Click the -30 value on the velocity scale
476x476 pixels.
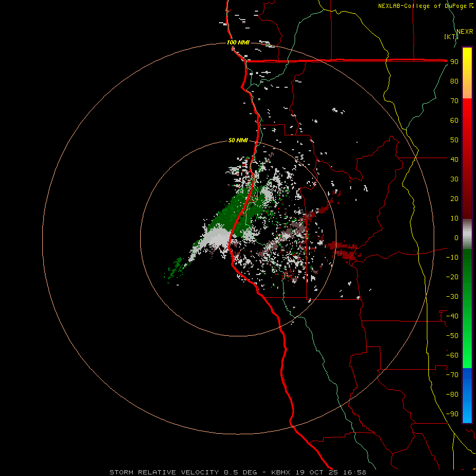pos(452,297)
